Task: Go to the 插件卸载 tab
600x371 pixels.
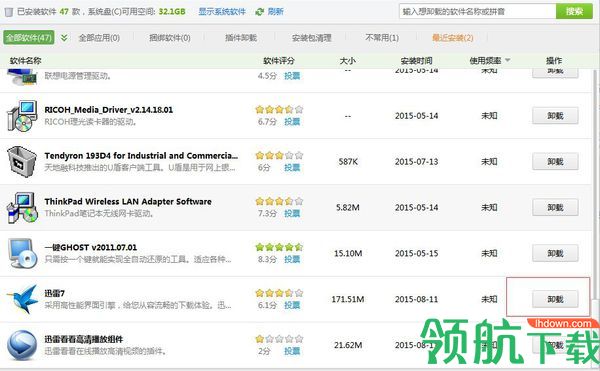Action: (x=241, y=38)
